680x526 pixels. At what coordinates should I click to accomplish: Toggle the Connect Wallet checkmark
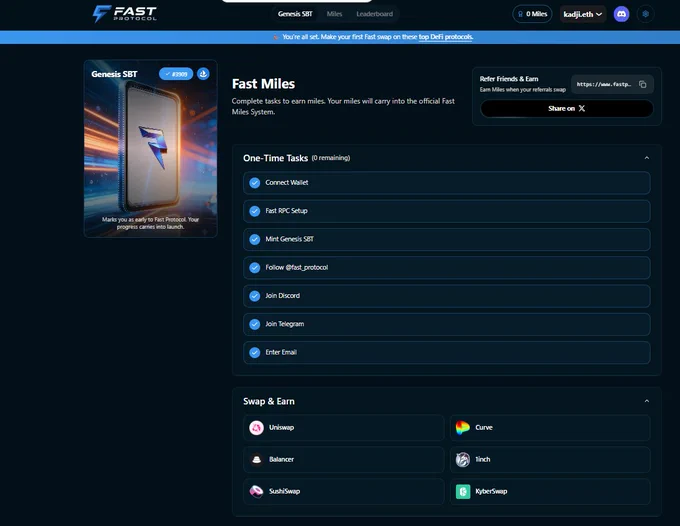[255, 183]
